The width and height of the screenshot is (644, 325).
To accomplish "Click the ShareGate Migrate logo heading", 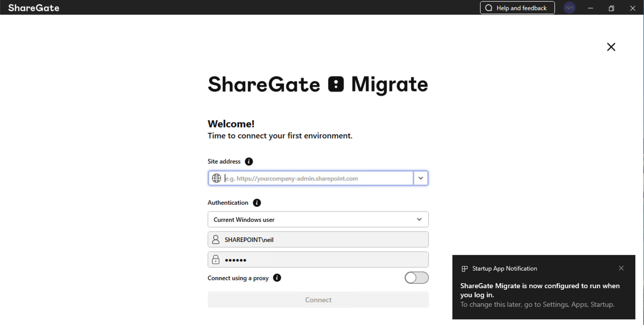I will 318,84.
